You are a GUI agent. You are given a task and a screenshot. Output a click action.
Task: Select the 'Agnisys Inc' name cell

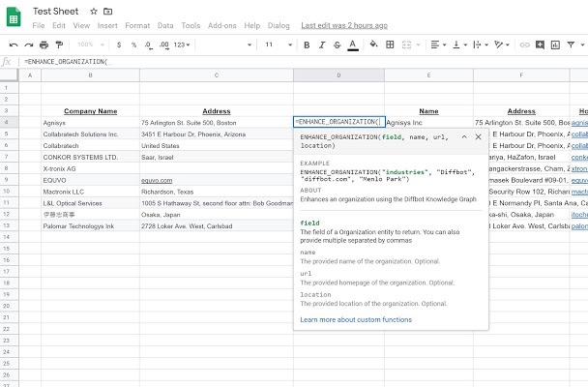pos(428,123)
